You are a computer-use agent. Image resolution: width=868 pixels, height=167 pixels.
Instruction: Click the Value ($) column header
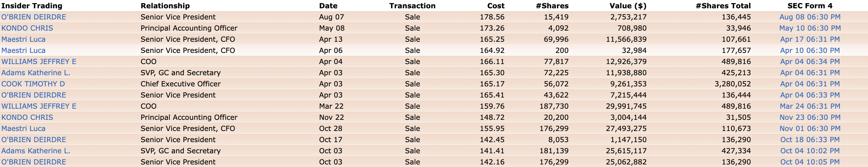click(x=628, y=6)
